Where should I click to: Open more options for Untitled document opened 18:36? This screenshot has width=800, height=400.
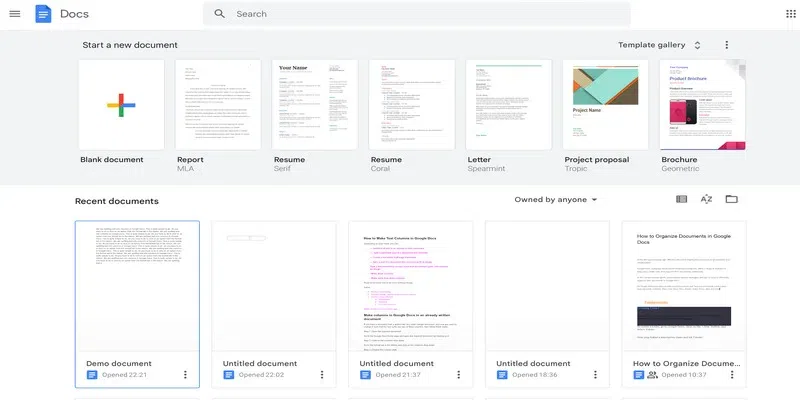(595, 375)
